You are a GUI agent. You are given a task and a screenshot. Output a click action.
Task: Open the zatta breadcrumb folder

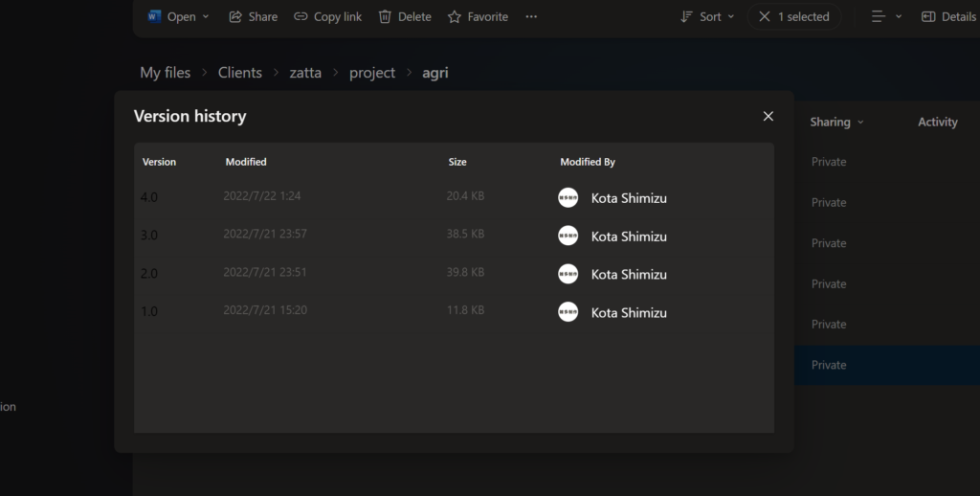305,73
